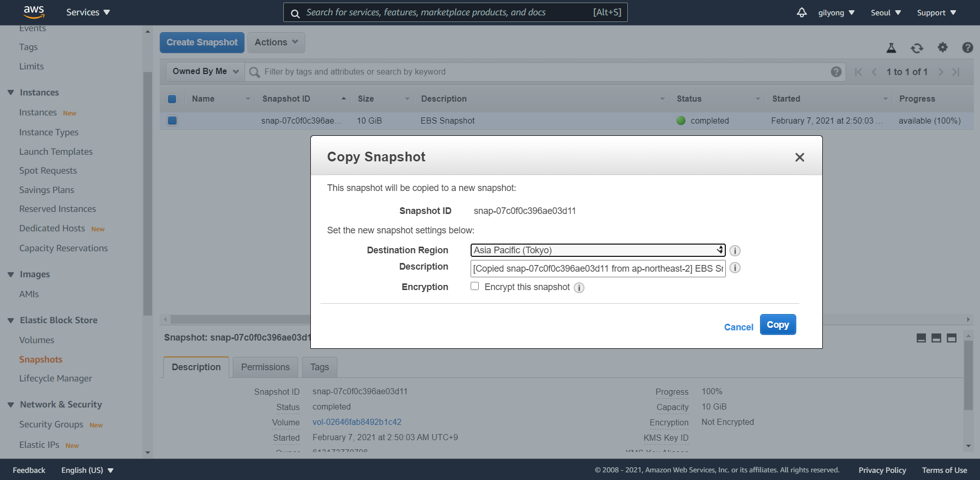Open the English (US) language selector
Image resolution: width=980 pixels, height=480 pixels.
[x=87, y=470]
